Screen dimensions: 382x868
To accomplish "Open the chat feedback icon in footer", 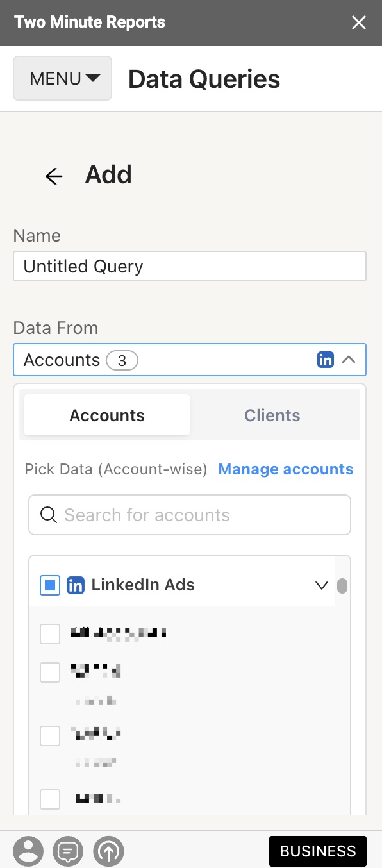I will click(68, 851).
